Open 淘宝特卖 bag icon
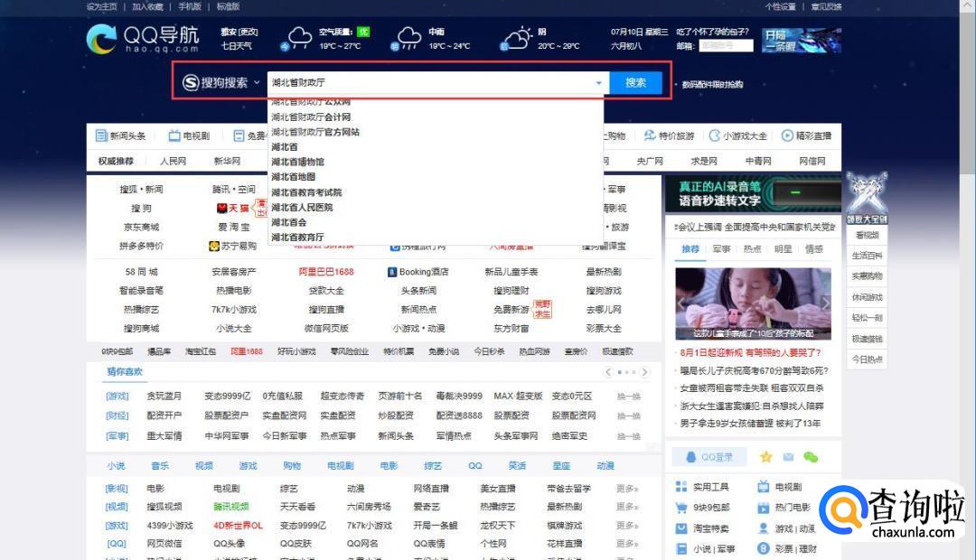The height and width of the screenshot is (560, 976). (x=681, y=528)
